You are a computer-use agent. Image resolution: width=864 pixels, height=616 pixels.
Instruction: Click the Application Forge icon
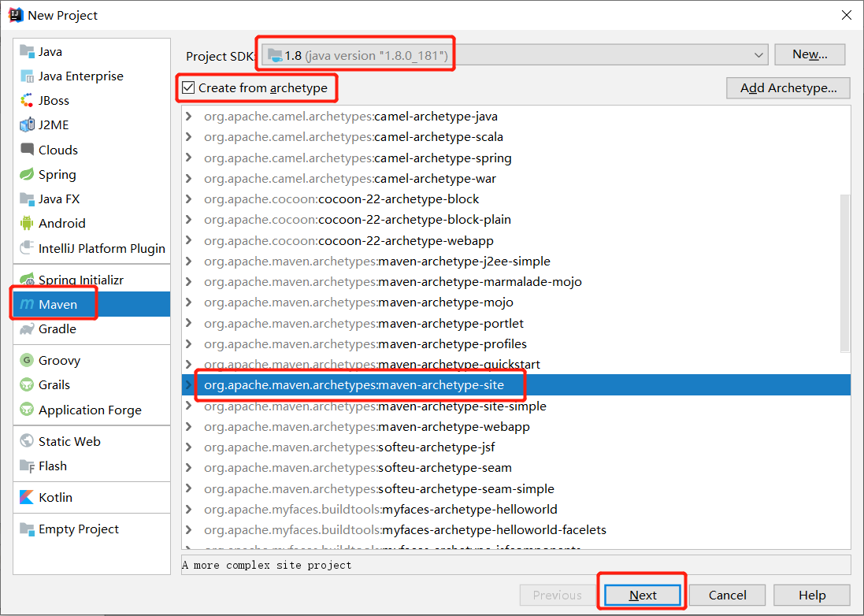(x=27, y=410)
